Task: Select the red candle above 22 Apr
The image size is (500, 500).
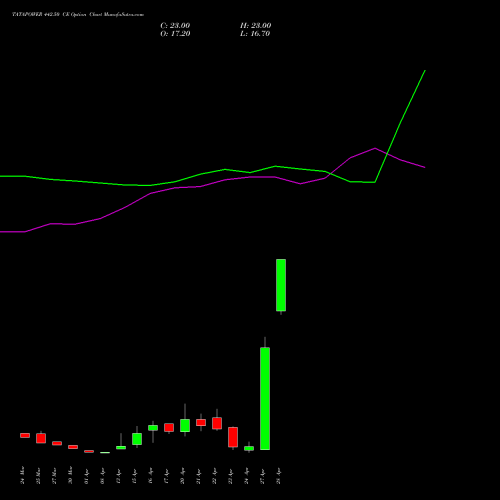Action: (217, 423)
